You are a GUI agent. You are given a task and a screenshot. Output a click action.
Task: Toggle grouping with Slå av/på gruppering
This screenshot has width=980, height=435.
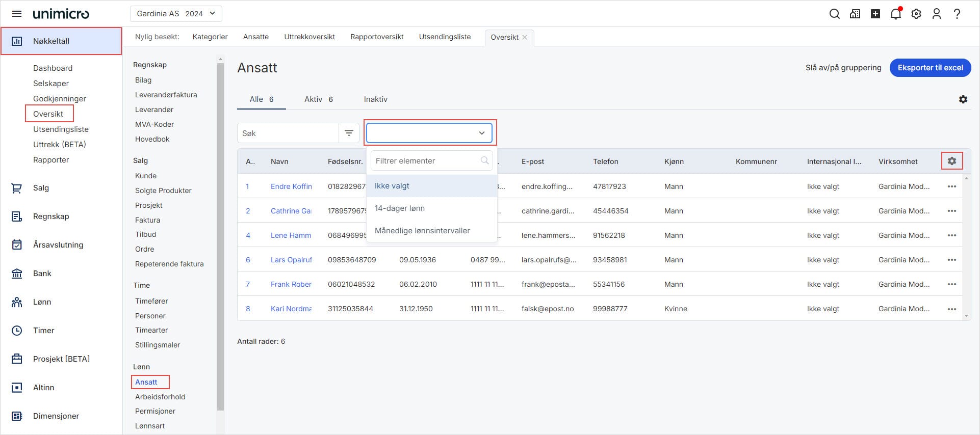pos(843,68)
